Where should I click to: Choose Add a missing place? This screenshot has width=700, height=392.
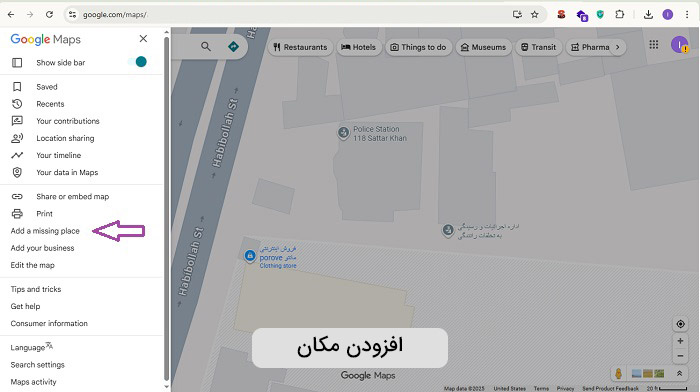coord(45,231)
